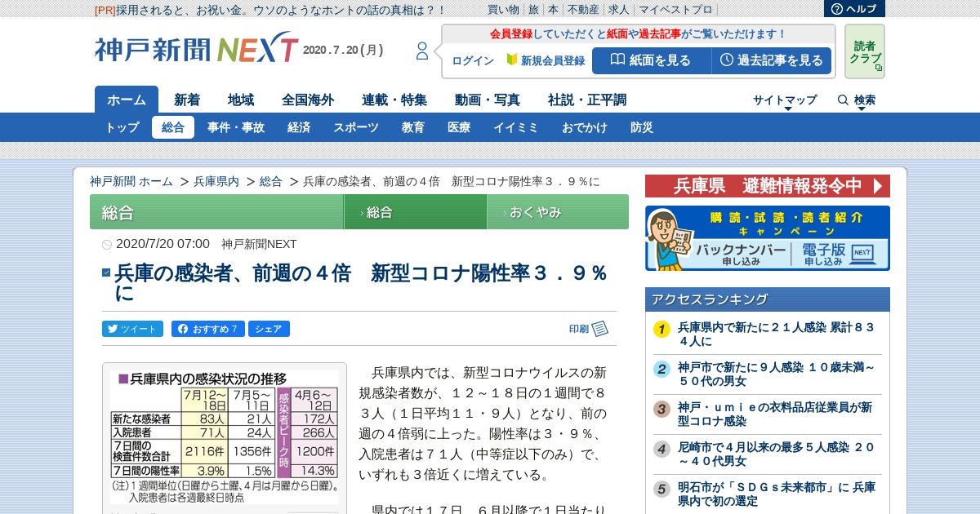Screen dimensions: 980x514
Task: Open the Kobe Shimbun NEXT logo
Action: 196,48
